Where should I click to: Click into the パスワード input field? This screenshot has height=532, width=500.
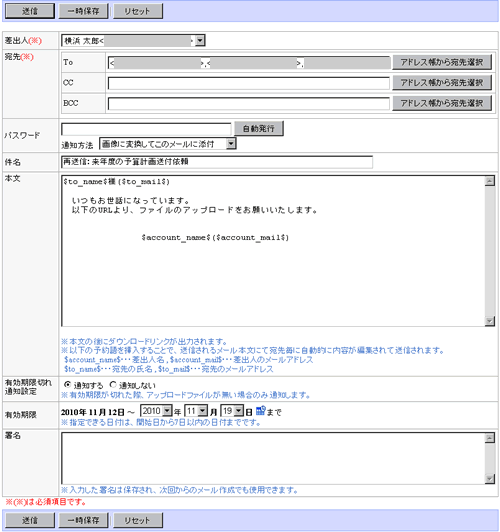coord(146,129)
